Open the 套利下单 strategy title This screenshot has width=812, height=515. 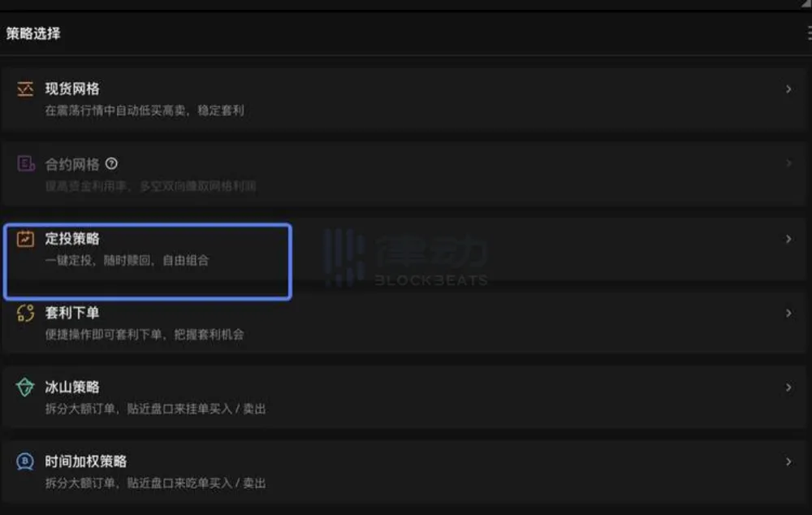(x=72, y=313)
